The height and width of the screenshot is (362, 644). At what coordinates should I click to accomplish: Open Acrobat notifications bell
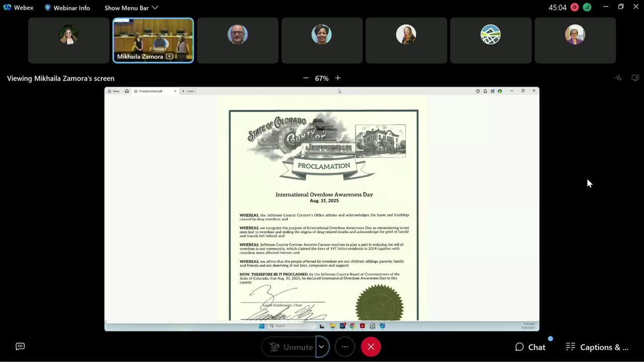tap(485, 91)
